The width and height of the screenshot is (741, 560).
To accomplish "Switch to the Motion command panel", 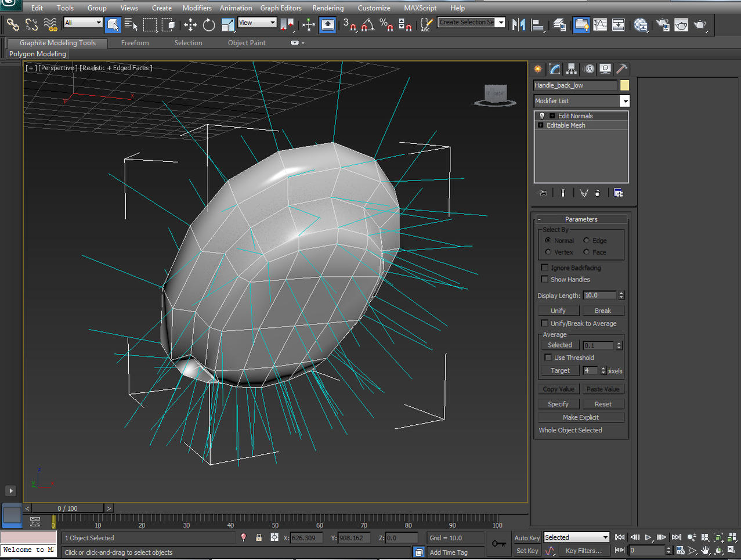I will [588, 68].
